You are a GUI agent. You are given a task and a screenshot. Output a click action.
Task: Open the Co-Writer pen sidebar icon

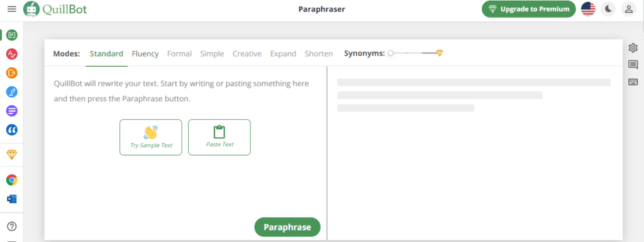(x=12, y=92)
